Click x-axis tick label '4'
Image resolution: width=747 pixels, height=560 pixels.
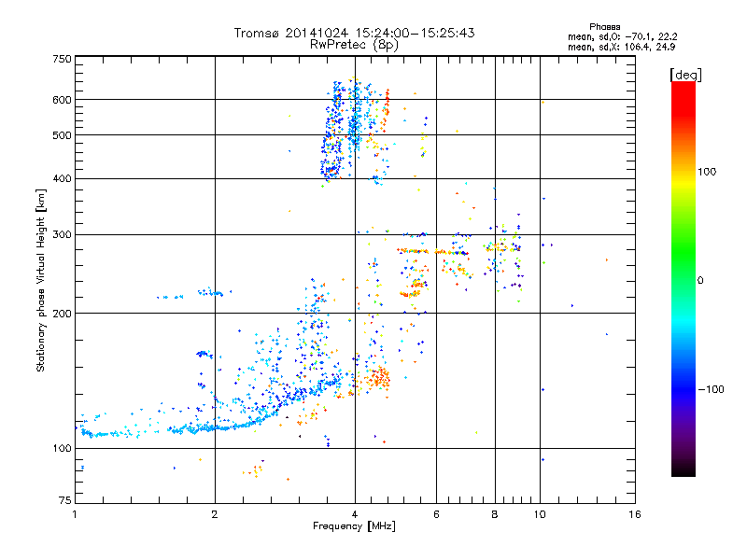pos(355,514)
